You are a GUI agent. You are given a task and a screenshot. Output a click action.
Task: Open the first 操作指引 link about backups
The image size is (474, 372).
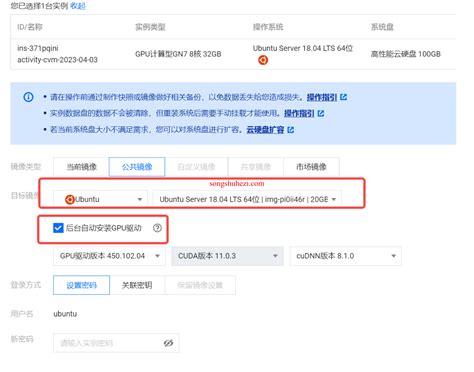click(x=322, y=97)
